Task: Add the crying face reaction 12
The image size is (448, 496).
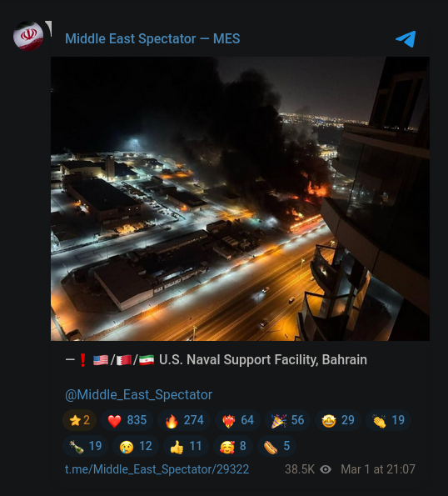Action: click(136, 446)
